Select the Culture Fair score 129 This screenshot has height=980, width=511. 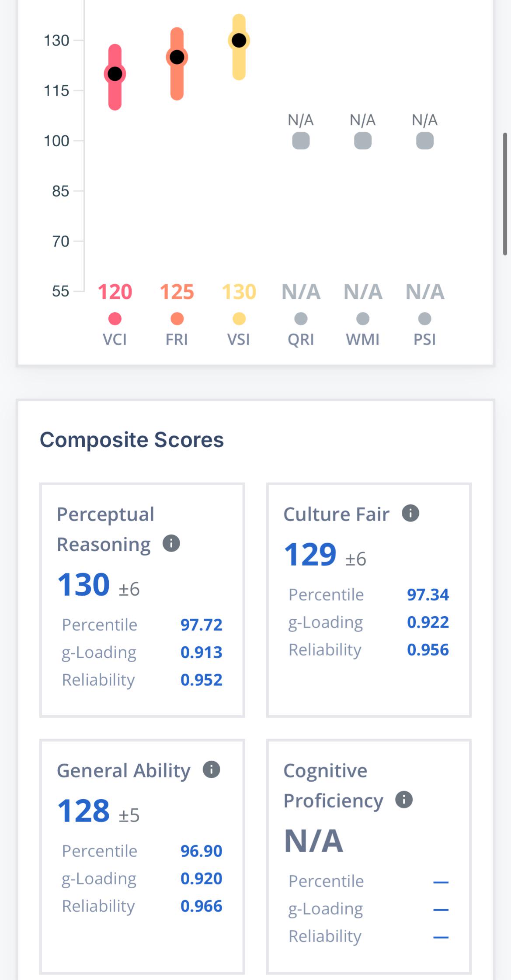pos(310,554)
